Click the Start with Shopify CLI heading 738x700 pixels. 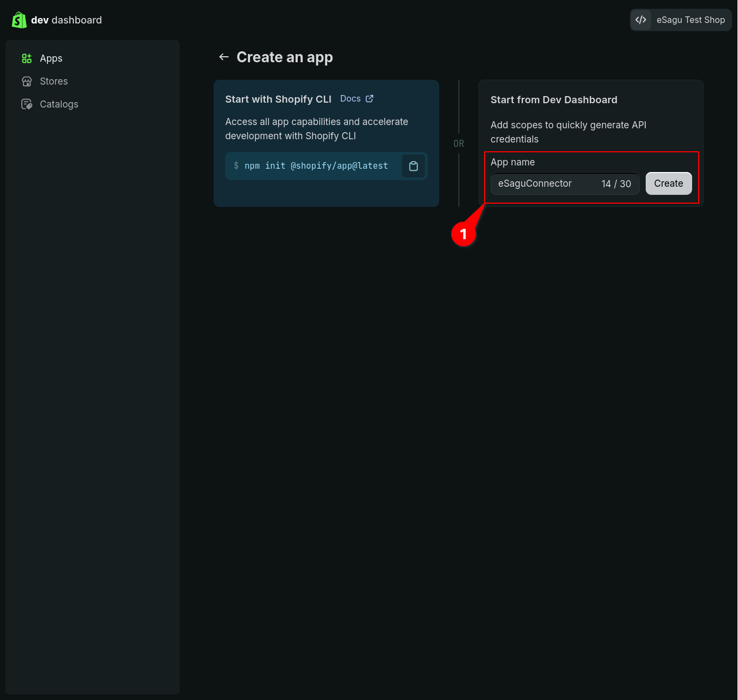click(278, 99)
